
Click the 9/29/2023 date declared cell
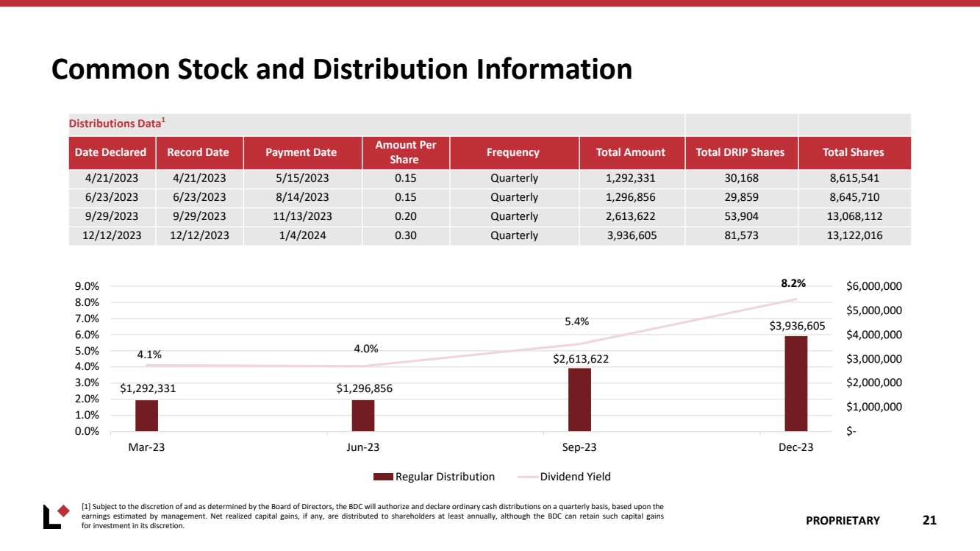click(112, 217)
